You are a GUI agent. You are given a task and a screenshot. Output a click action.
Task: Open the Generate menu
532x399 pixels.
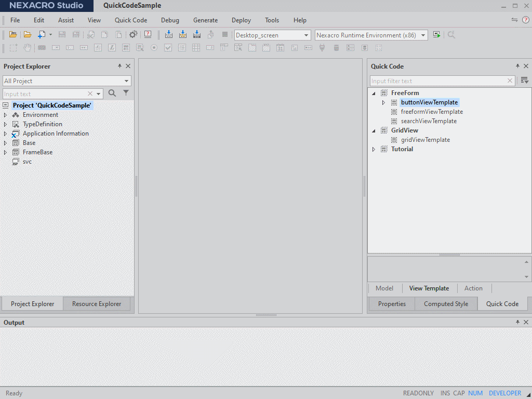[205, 20]
